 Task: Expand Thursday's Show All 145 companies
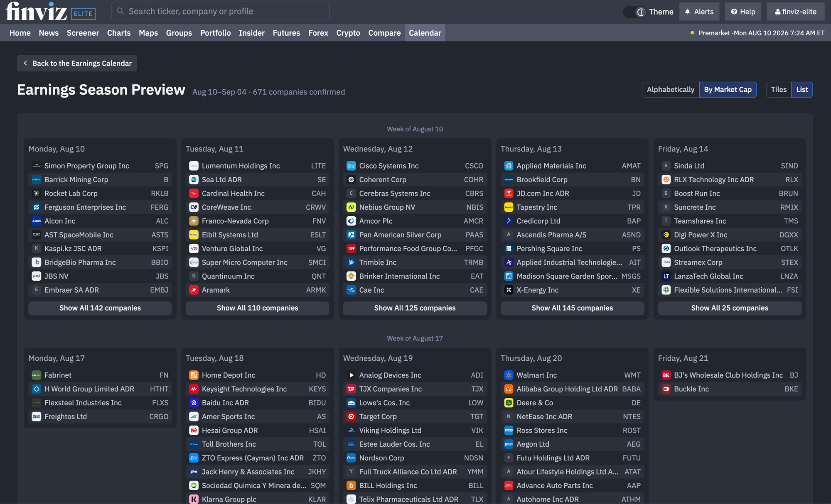coord(572,308)
